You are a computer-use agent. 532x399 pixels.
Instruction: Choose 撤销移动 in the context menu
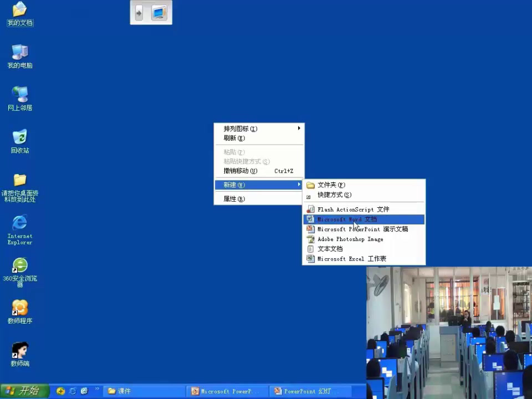tap(259, 171)
